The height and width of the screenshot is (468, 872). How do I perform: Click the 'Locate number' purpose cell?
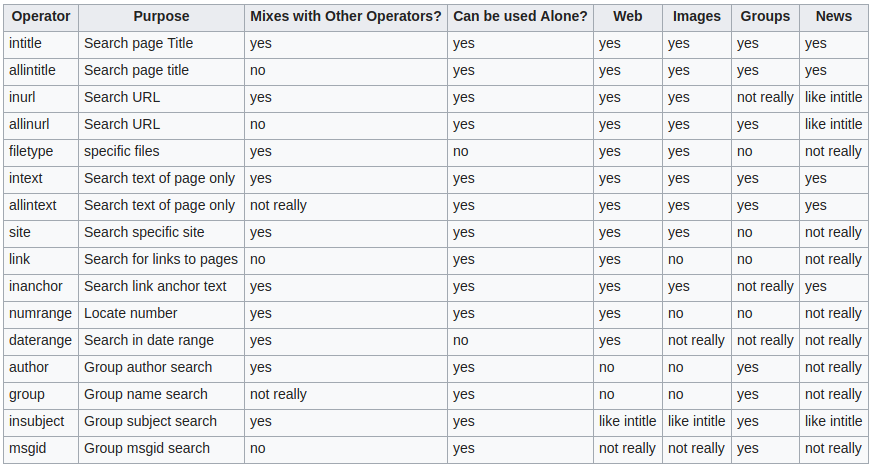[x=161, y=315]
